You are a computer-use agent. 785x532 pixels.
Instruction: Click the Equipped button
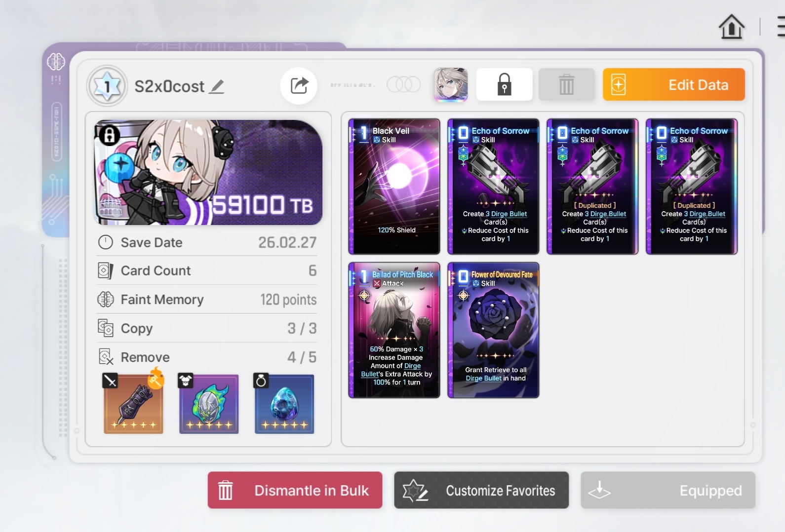(x=668, y=490)
